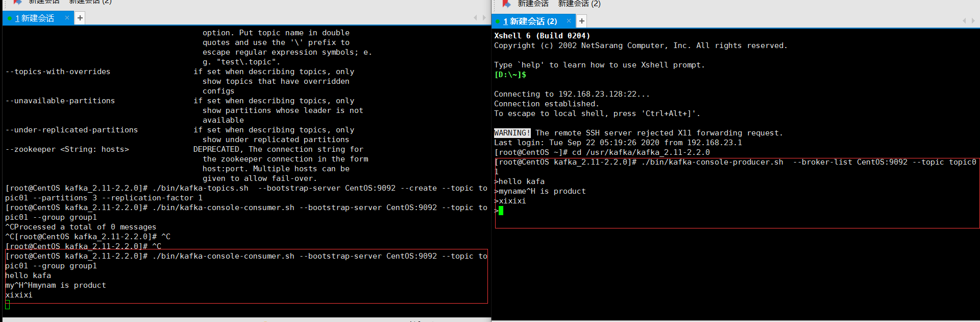Click the '[D:\~]$' local prompt

510,75
